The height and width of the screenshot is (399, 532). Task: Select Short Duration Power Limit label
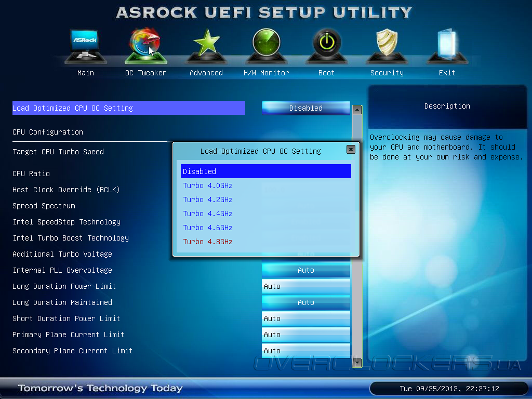66,318
